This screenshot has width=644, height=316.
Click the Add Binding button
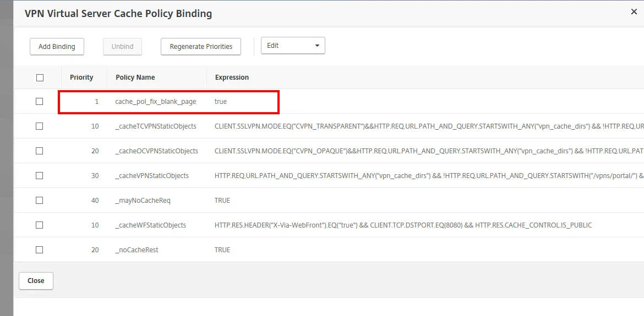click(x=57, y=46)
